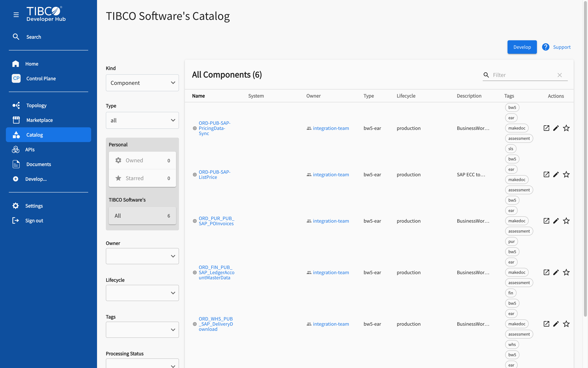View source icon for LedgerAccountMasterData row

pos(546,272)
